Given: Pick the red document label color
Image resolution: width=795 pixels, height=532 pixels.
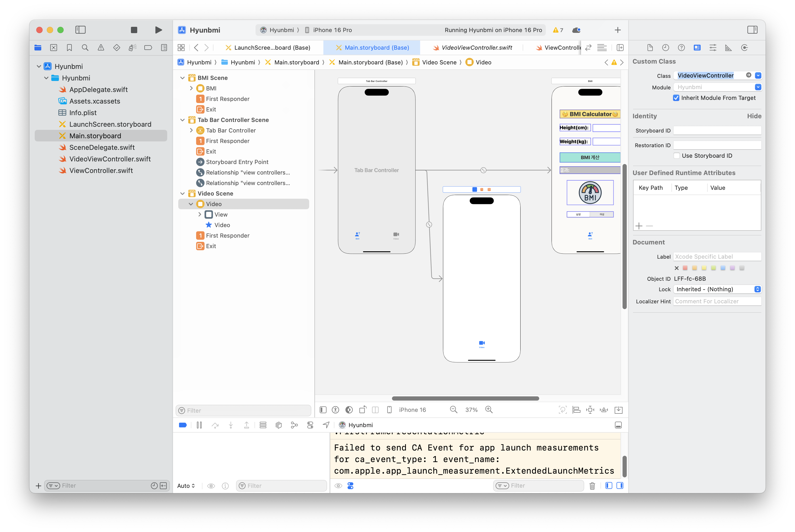Looking at the screenshot, I should click(685, 268).
